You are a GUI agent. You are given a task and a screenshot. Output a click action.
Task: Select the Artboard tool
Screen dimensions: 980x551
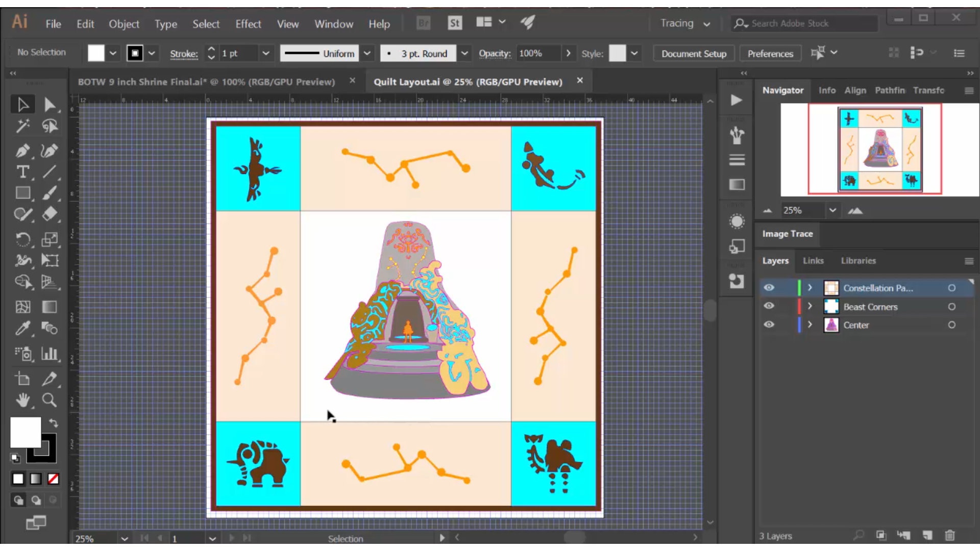[23, 379]
